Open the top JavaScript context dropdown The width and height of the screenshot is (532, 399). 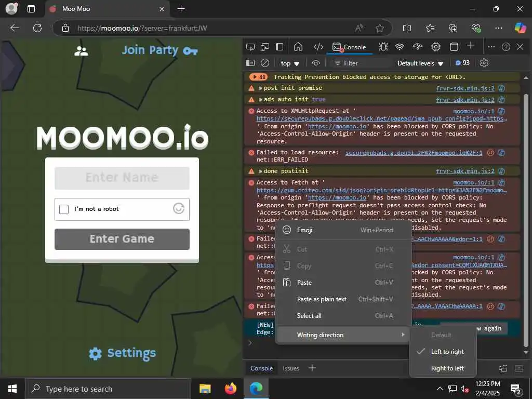pos(290,63)
